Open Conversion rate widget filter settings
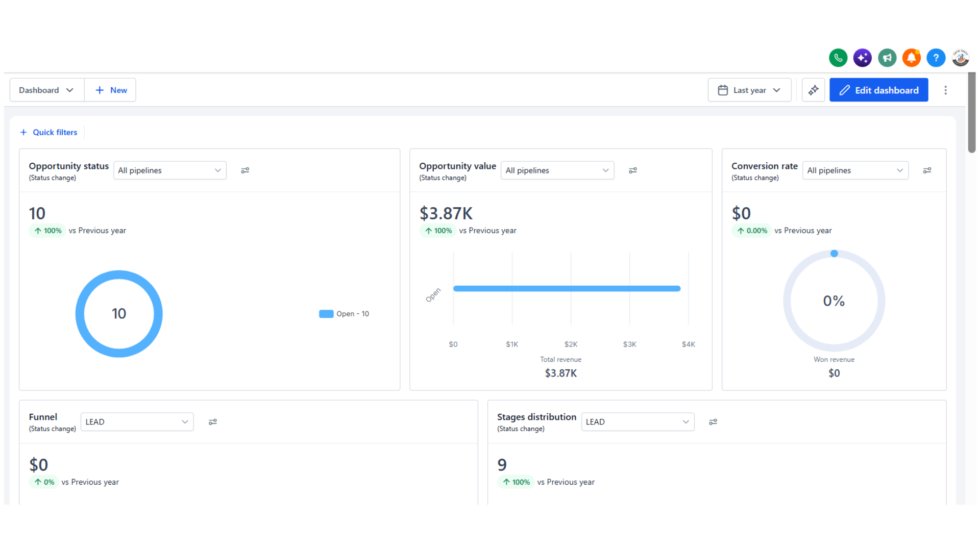The width and height of the screenshot is (980, 551). click(x=927, y=170)
